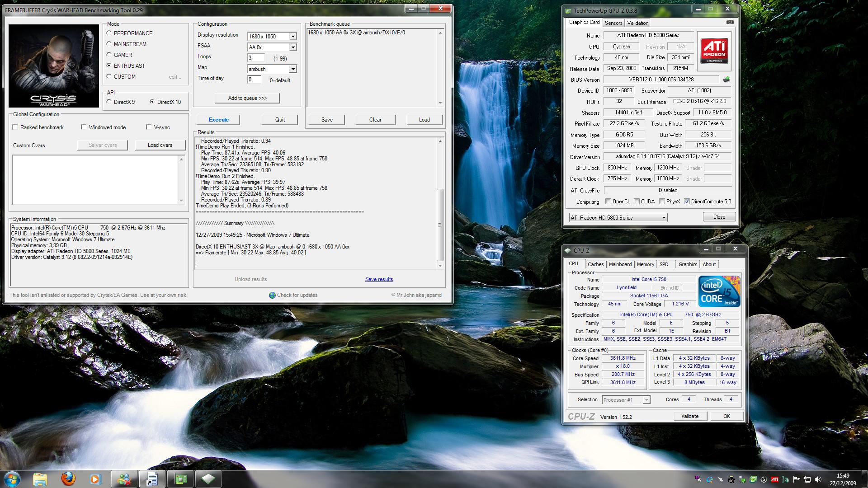
Task: Take a GPU-Z screenshot with the camera icon
Action: (730, 22)
